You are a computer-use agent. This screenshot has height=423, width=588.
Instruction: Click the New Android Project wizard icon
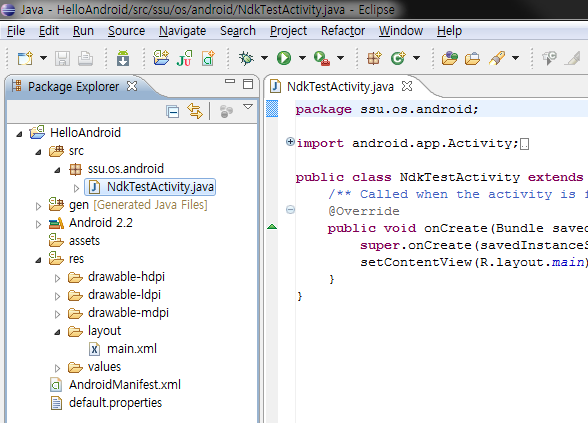coord(161,58)
